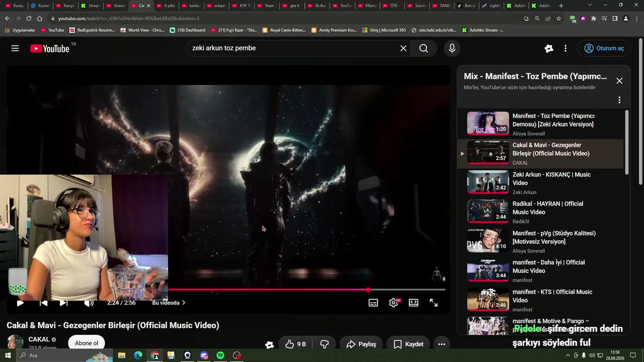Switch to the 'TANEF' browser tab
The height and width of the screenshot is (362, 644).
pyautogui.click(x=441, y=6)
